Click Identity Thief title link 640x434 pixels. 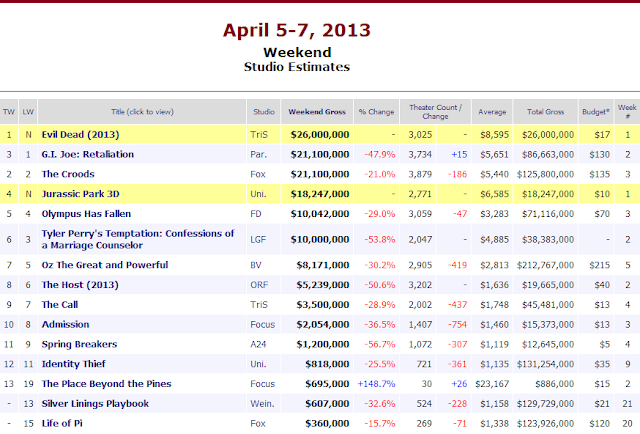pyautogui.click(x=73, y=364)
